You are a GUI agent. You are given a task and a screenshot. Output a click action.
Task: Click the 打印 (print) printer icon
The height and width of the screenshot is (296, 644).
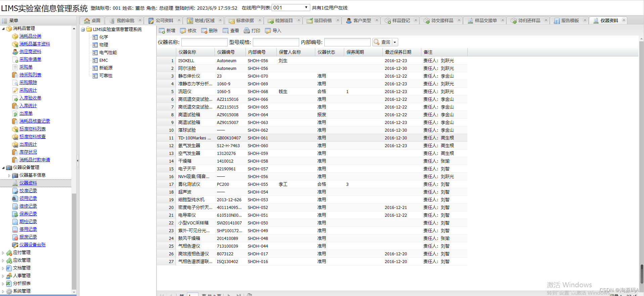tap(247, 31)
